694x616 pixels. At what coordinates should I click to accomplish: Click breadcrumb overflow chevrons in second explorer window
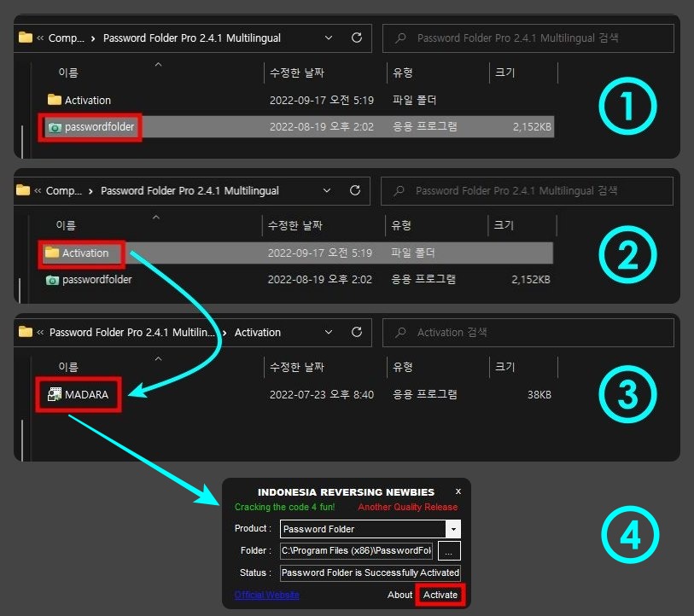(38, 191)
